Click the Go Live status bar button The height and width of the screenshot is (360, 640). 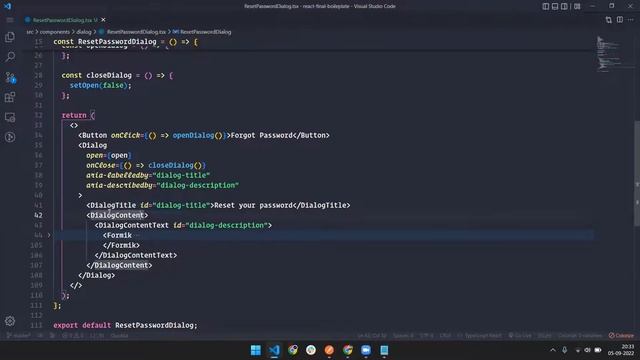click(x=520, y=336)
